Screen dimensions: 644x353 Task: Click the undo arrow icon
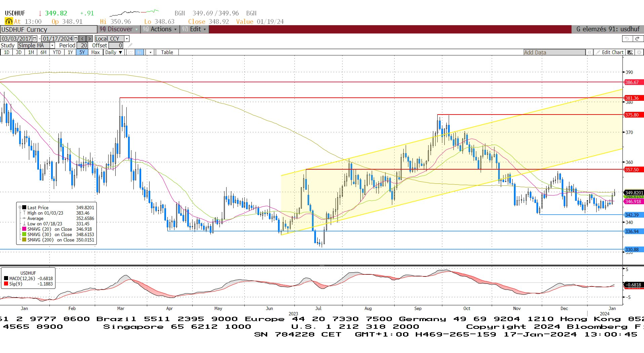pos(627,39)
